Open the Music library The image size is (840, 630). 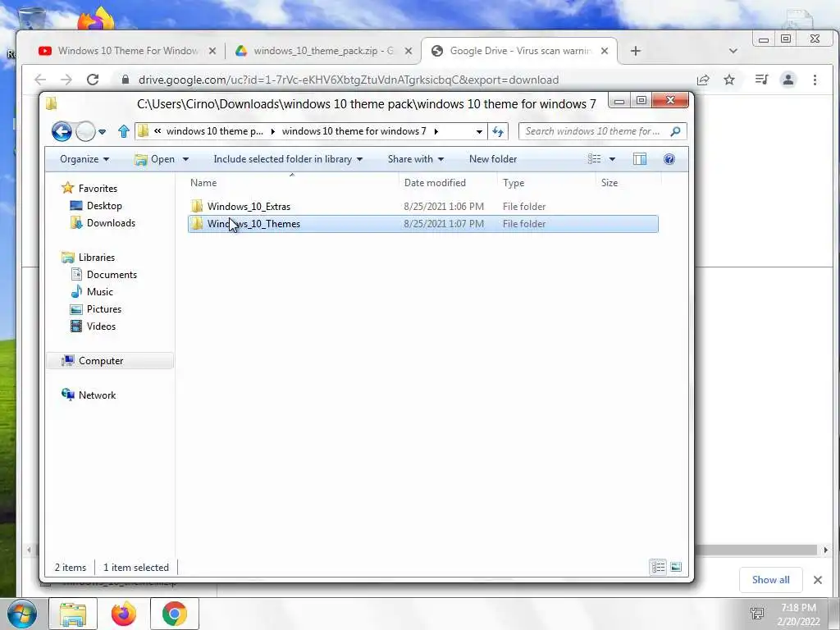(92, 292)
